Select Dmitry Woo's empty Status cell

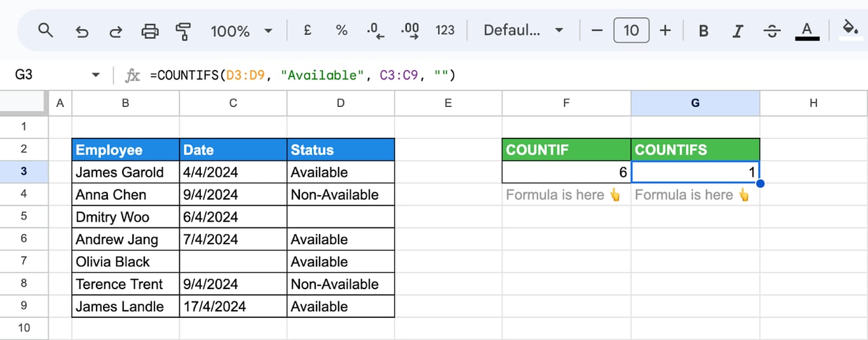click(x=341, y=217)
